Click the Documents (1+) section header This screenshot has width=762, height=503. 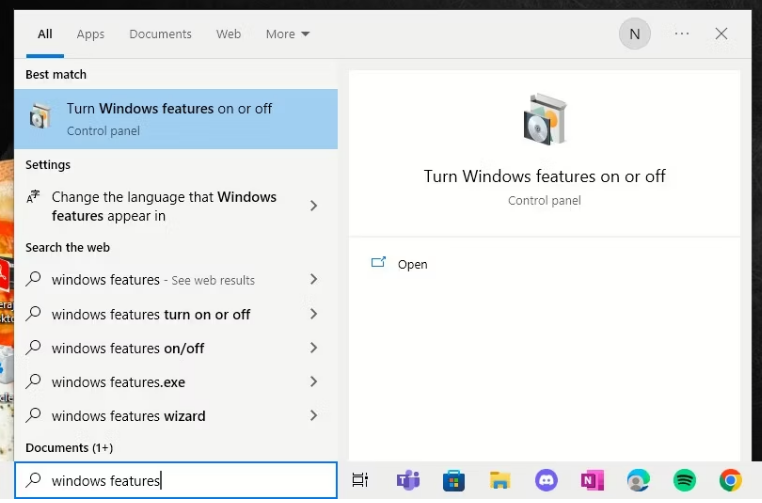click(69, 448)
